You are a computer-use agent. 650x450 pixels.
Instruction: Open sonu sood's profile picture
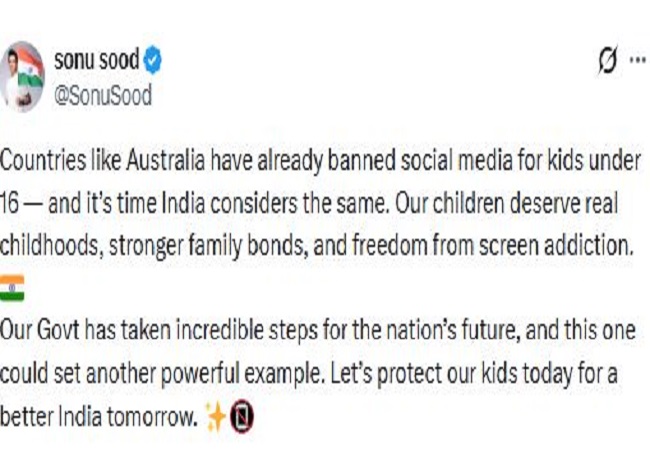click(x=24, y=76)
